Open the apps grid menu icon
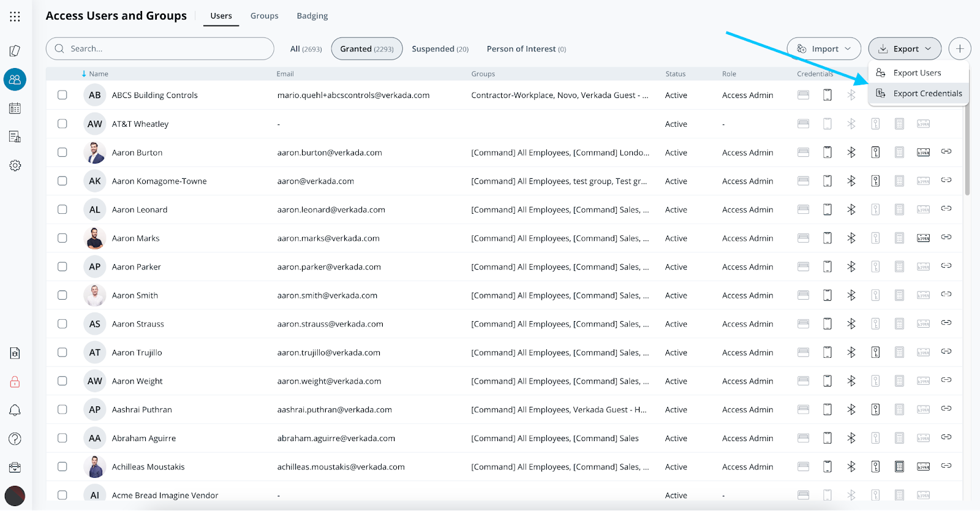 pyautogui.click(x=15, y=17)
